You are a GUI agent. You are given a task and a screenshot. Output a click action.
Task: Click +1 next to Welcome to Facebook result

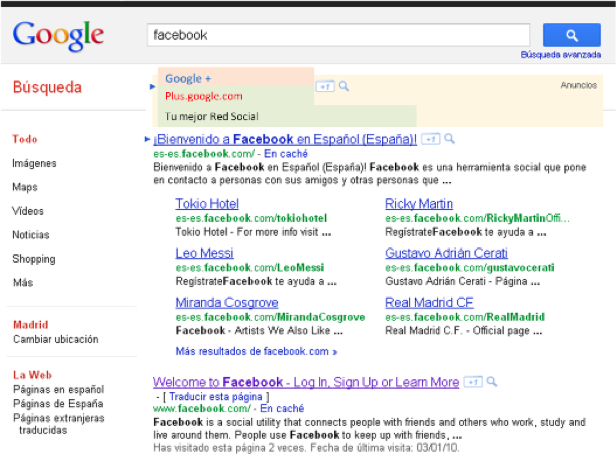pyautogui.click(x=473, y=382)
